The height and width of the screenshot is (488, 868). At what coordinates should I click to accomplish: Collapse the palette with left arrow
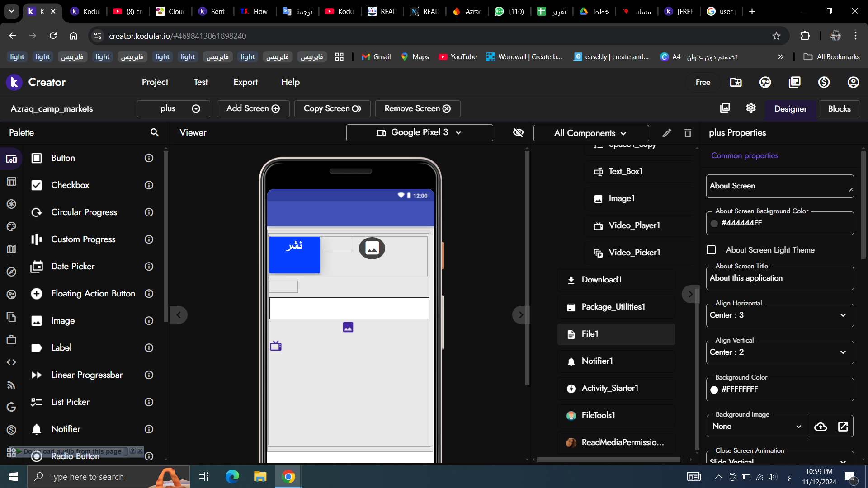[x=179, y=315]
